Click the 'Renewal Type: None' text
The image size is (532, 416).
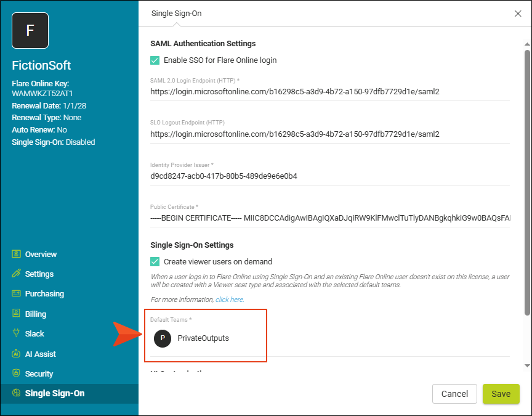pos(46,118)
